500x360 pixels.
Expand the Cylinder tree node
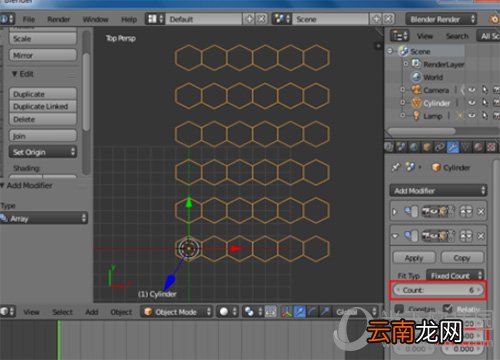[403, 103]
